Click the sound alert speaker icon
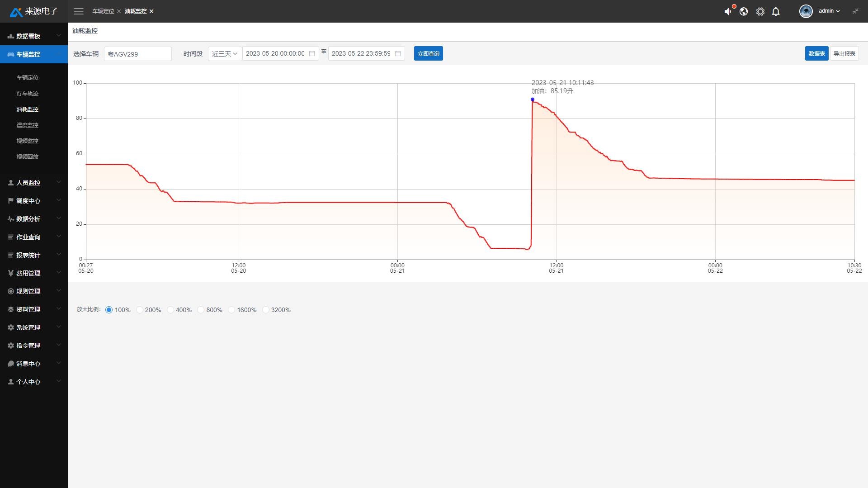868x488 pixels. click(x=727, y=12)
